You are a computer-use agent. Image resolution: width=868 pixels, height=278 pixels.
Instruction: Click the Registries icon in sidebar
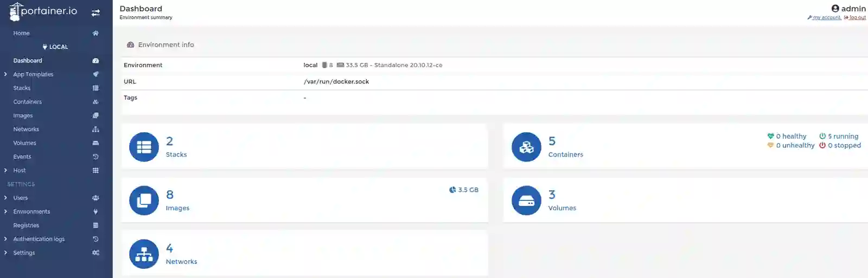(x=95, y=225)
